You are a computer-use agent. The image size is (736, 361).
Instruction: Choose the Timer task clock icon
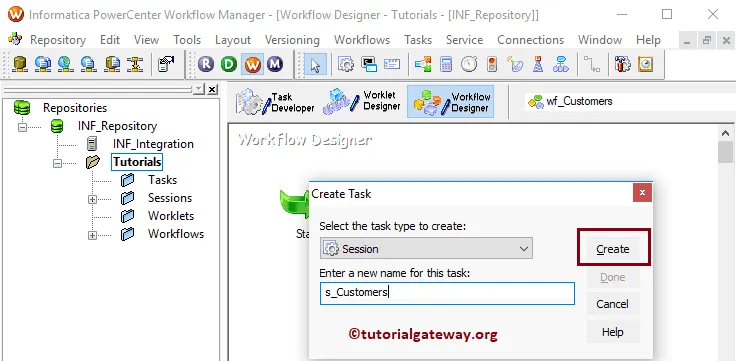point(468,64)
